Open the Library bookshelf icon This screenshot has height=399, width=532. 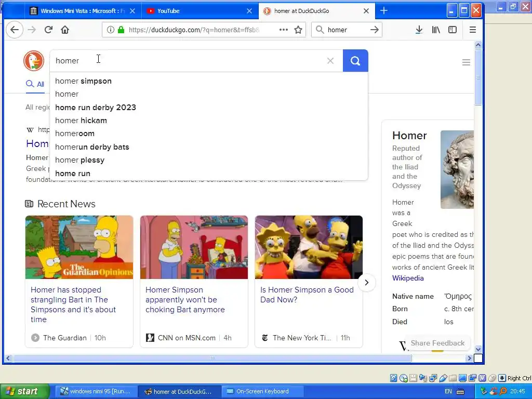click(436, 30)
